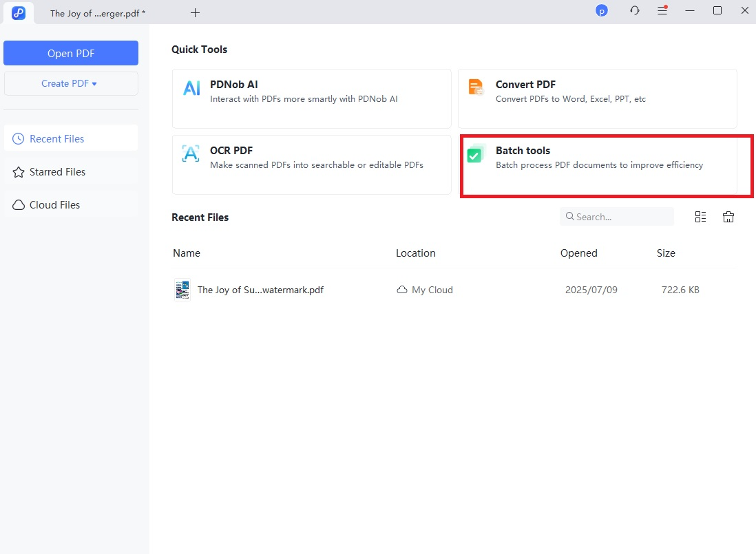Image resolution: width=756 pixels, height=554 pixels.
Task: Open Batch tools card
Action: 598,165
